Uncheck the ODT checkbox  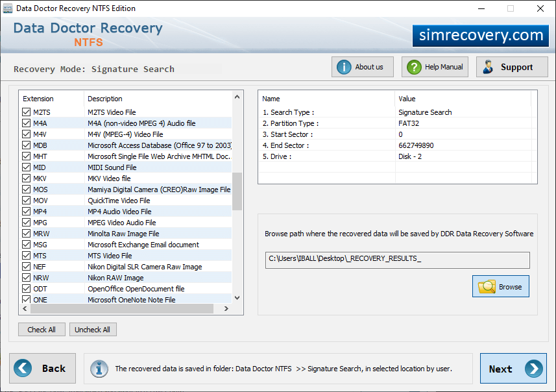(26, 288)
